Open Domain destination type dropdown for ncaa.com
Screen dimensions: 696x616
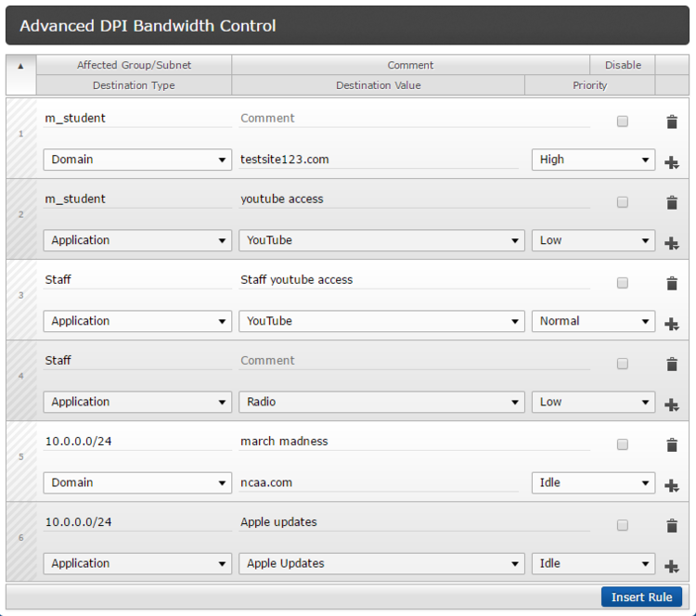(x=137, y=482)
